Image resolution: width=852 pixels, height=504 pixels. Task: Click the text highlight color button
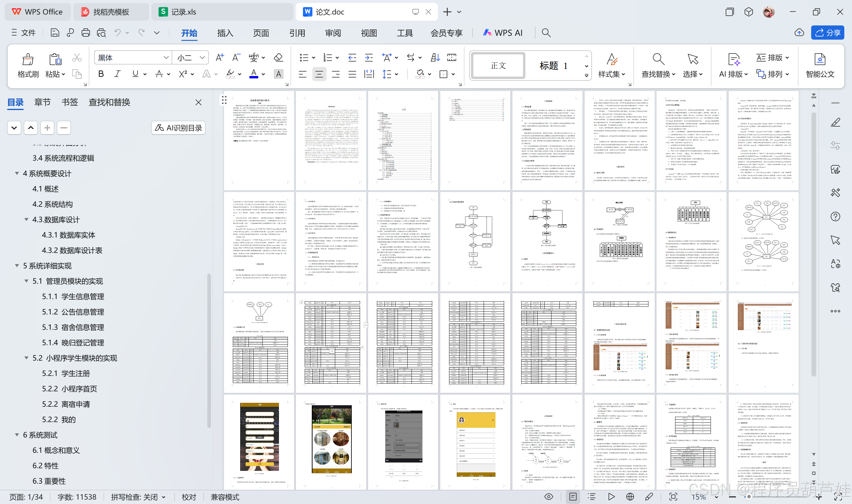[x=230, y=74]
